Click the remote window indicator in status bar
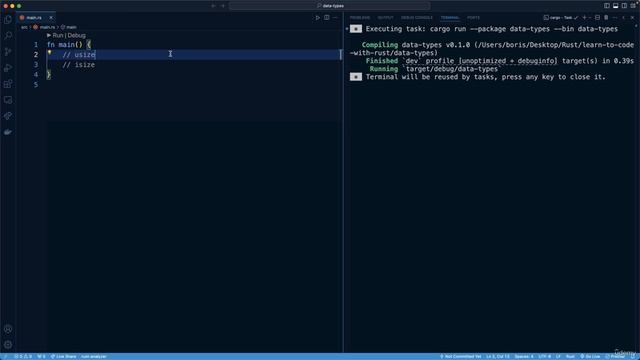This screenshot has height=360, width=640. (5, 356)
